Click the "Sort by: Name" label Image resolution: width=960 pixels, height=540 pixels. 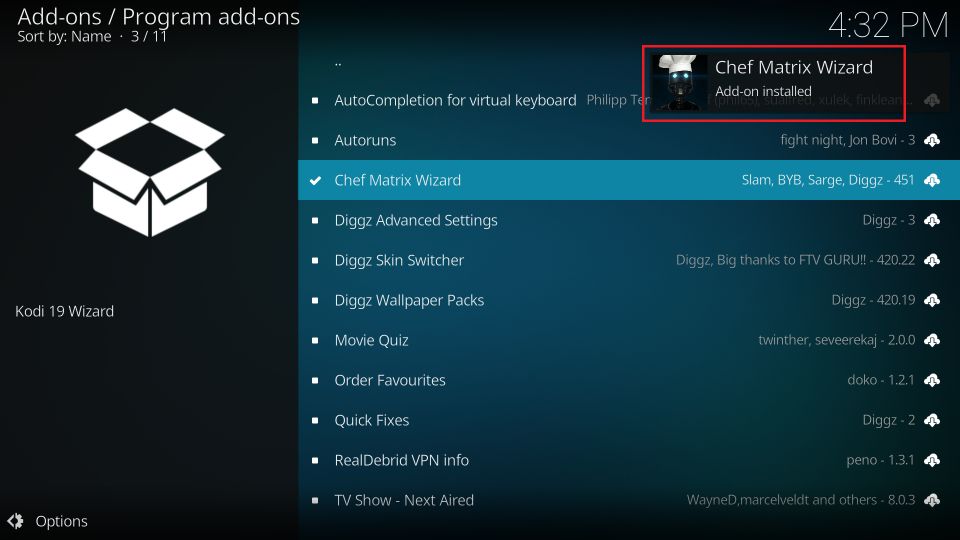[x=64, y=37]
